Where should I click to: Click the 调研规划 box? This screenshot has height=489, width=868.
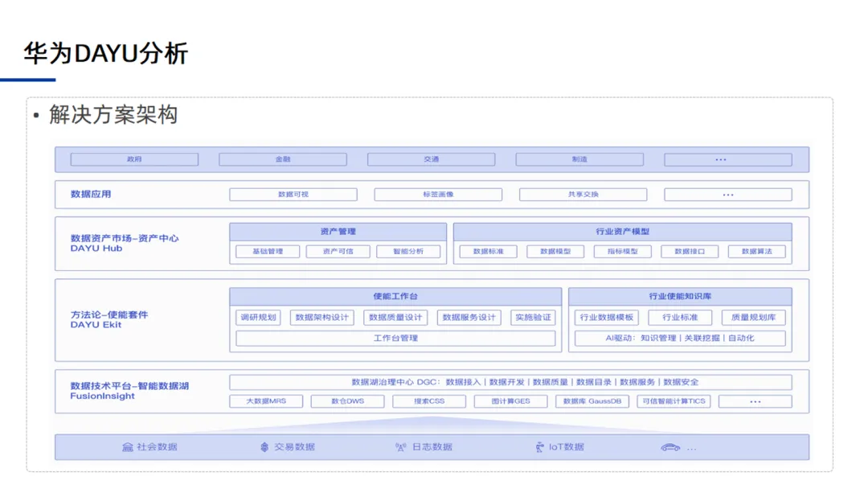coord(259,318)
